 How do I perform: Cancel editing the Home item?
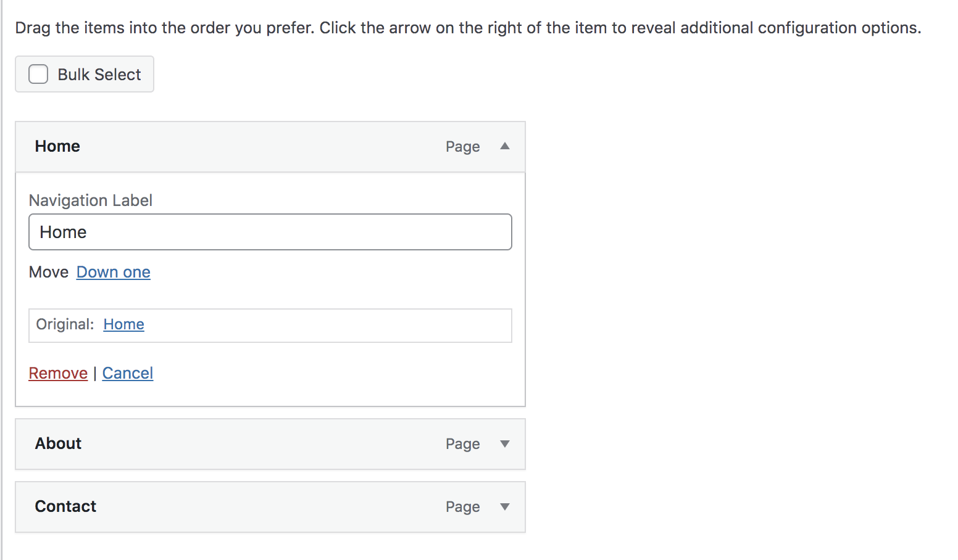127,373
